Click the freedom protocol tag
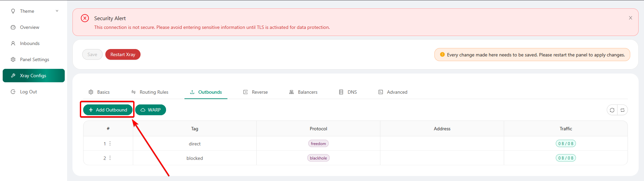The height and width of the screenshot is (181, 644). [x=318, y=143]
